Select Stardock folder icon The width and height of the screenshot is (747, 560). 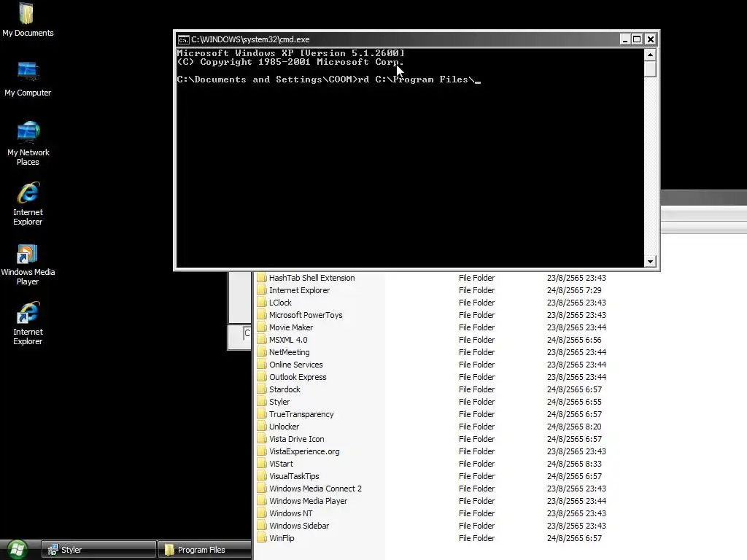[262, 389]
